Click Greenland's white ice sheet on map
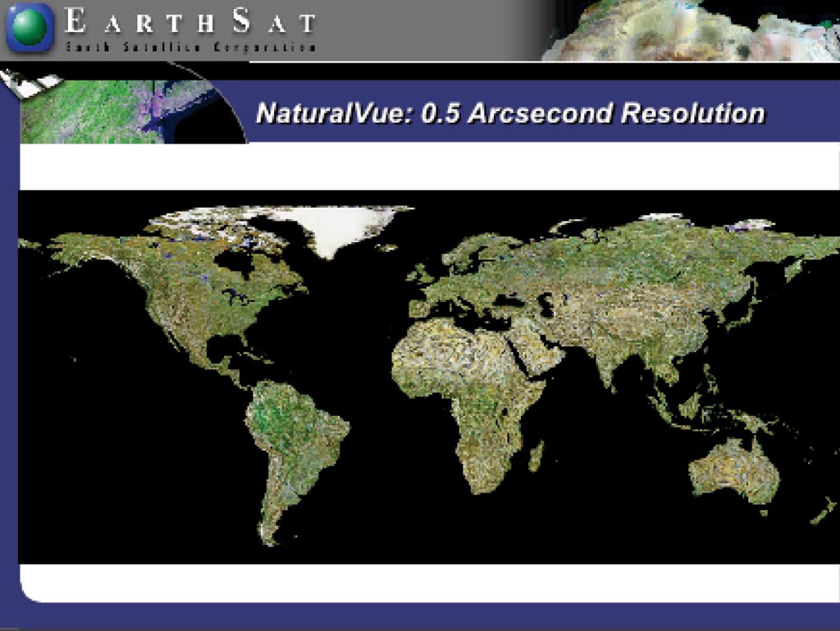 tap(343, 227)
